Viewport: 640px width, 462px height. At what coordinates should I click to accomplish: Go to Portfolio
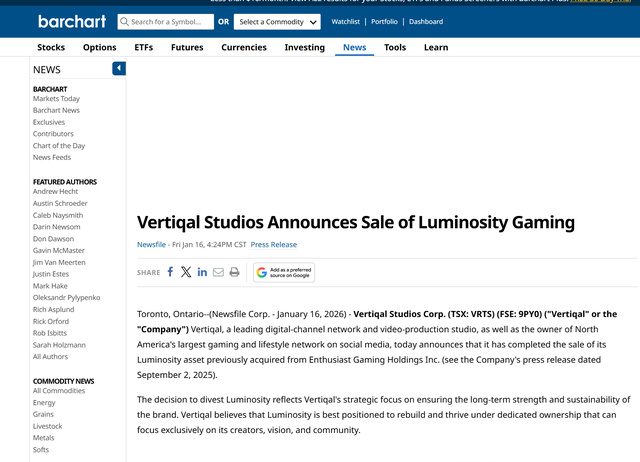[384, 22]
